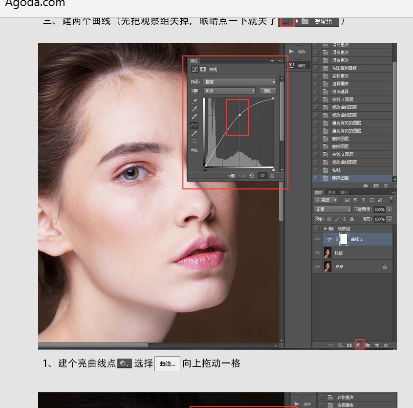
Task: Filter layers by pixel layers icon
Action: (x=347, y=200)
